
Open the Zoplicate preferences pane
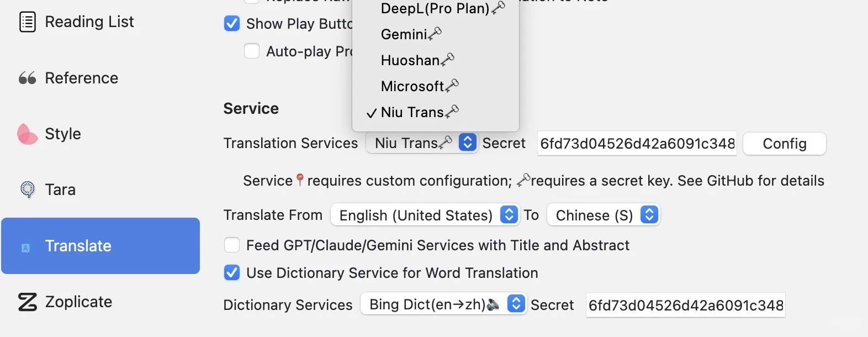pyautogui.click(x=100, y=302)
